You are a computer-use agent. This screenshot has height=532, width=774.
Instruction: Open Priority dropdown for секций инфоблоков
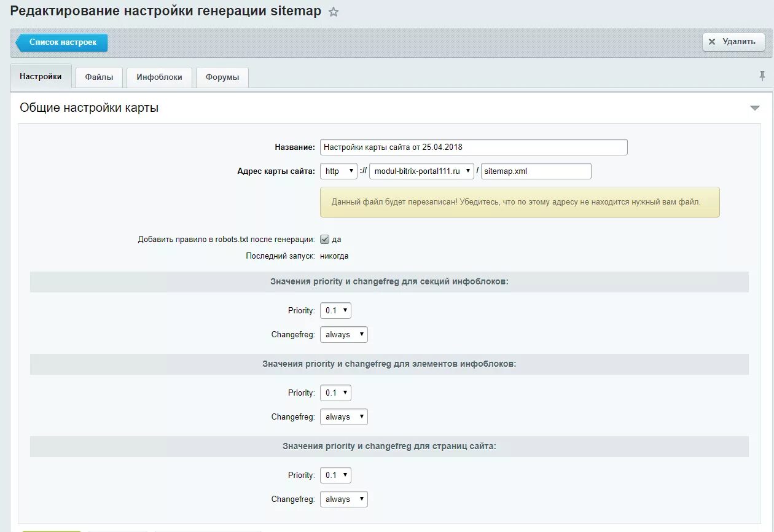coord(335,311)
